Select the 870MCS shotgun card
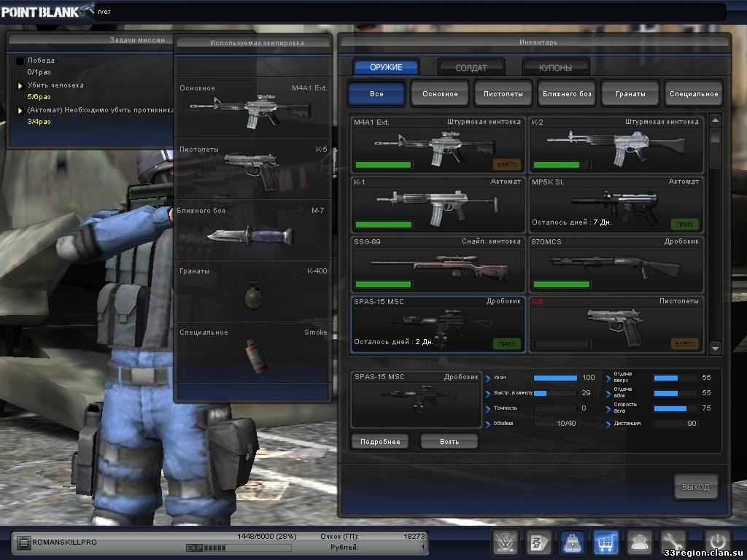The width and height of the screenshot is (747, 560). (x=616, y=265)
